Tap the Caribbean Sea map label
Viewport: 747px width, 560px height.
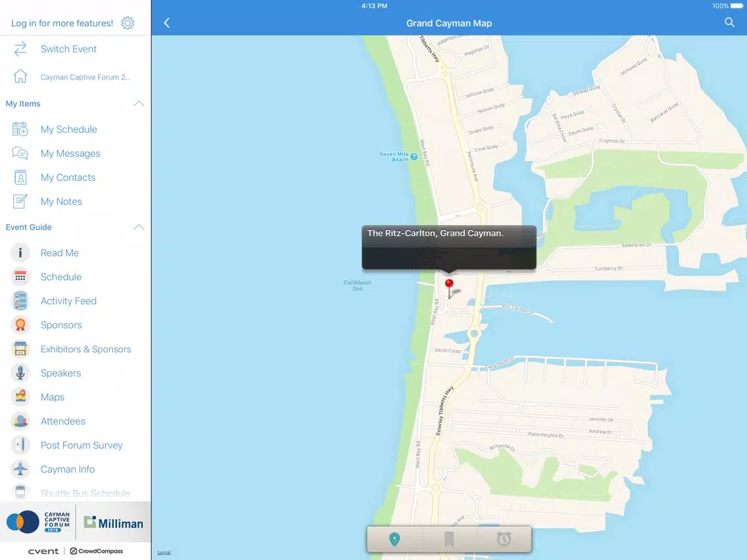357,285
